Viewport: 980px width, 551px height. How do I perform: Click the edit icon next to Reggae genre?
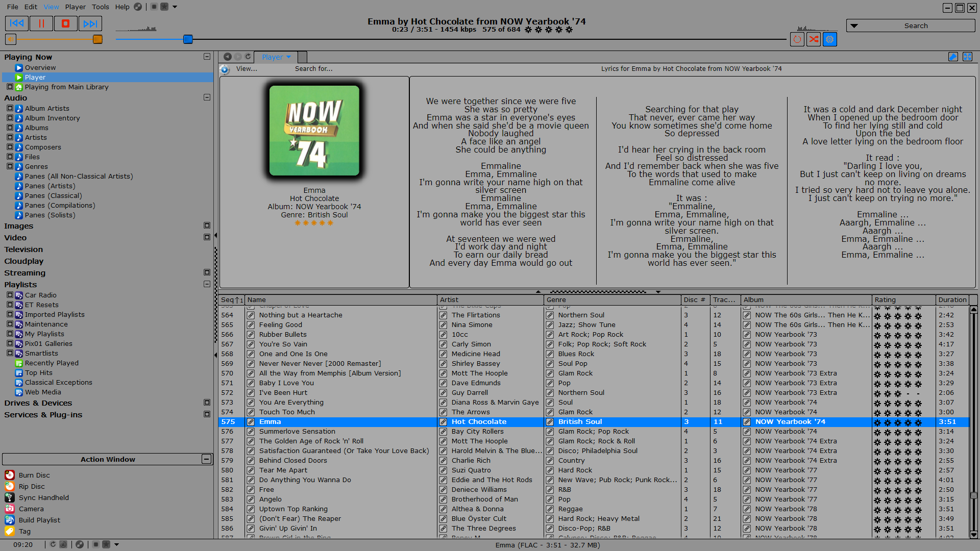pyautogui.click(x=550, y=509)
